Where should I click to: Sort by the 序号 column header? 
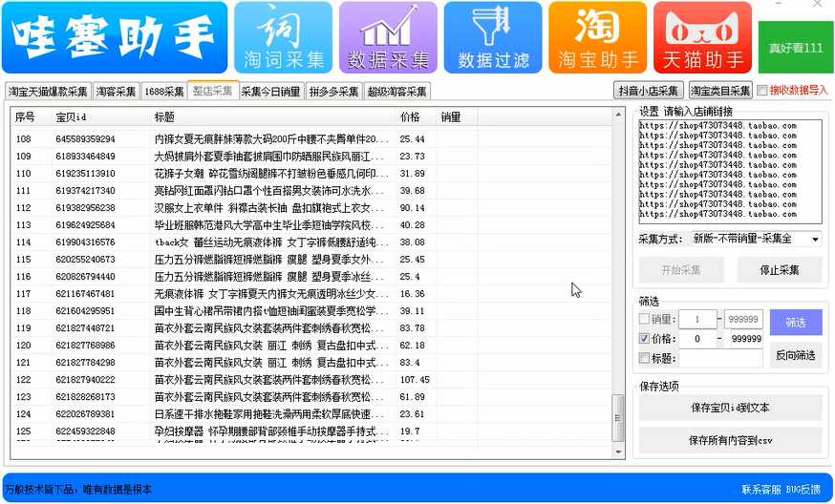click(x=31, y=117)
